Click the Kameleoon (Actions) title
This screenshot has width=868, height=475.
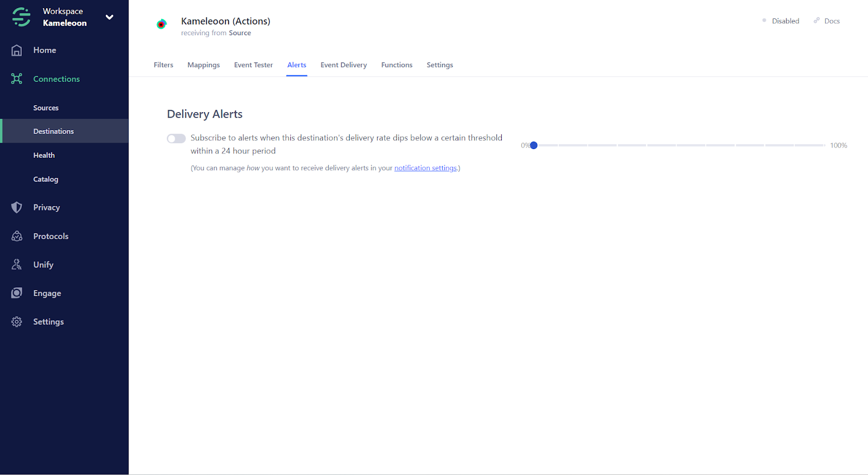pyautogui.click(x=226, y=21)
